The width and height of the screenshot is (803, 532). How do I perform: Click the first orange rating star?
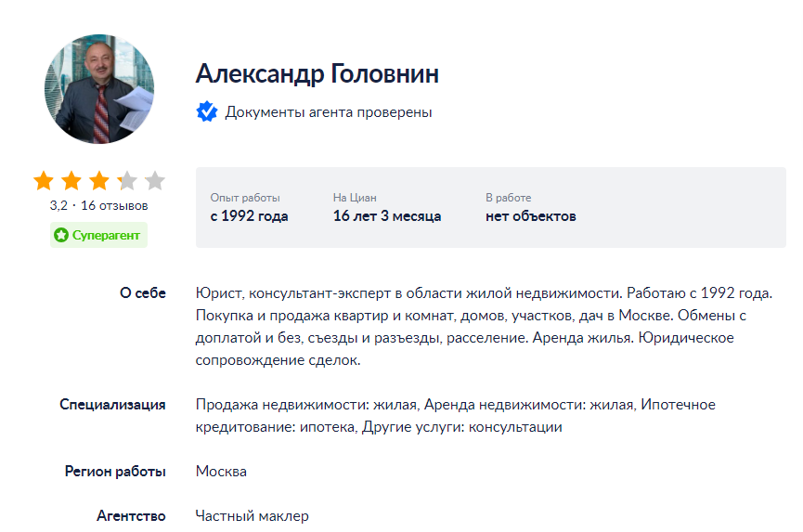[44, 181]
